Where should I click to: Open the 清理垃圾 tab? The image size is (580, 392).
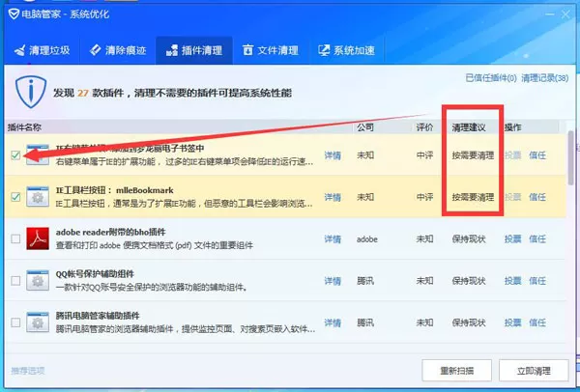pyautogui.click(x=43, y=50)
